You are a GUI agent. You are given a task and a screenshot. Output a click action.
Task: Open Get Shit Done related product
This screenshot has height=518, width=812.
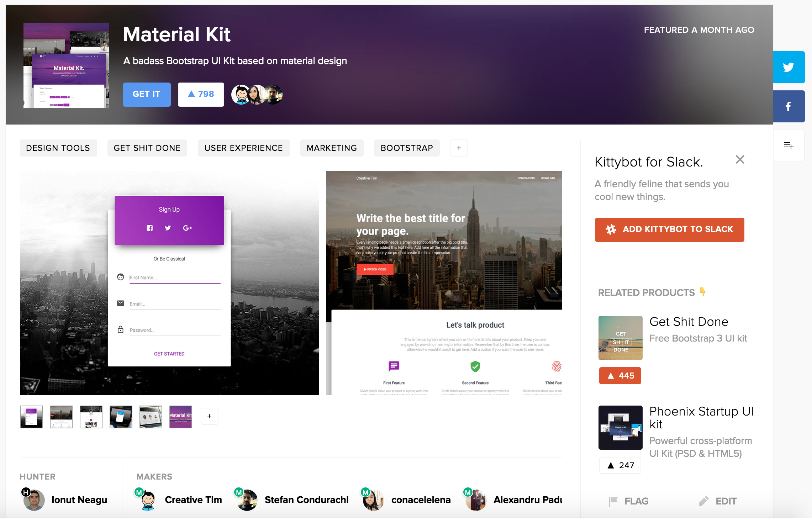[689, 322]
